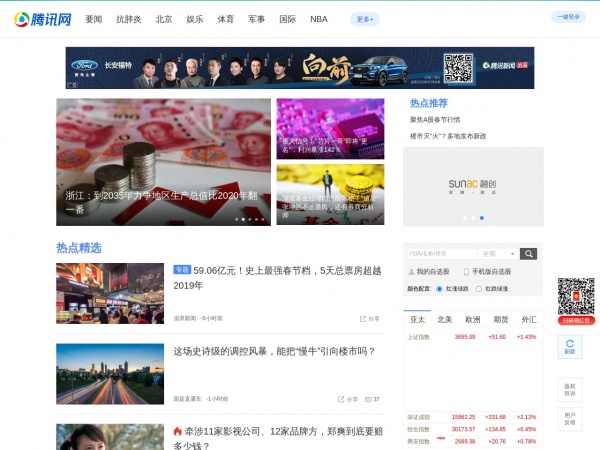Switch to 欧洲 market tab

coord(473,320)
